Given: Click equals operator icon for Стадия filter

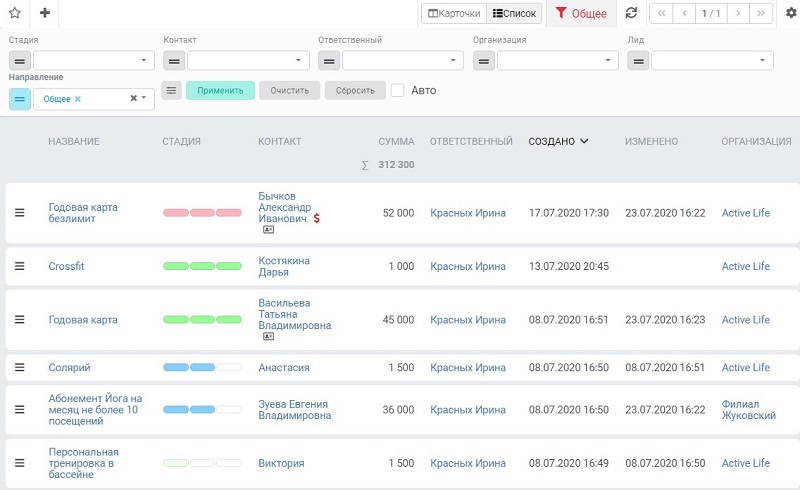Looking at the screenshot, I should 19,61.
